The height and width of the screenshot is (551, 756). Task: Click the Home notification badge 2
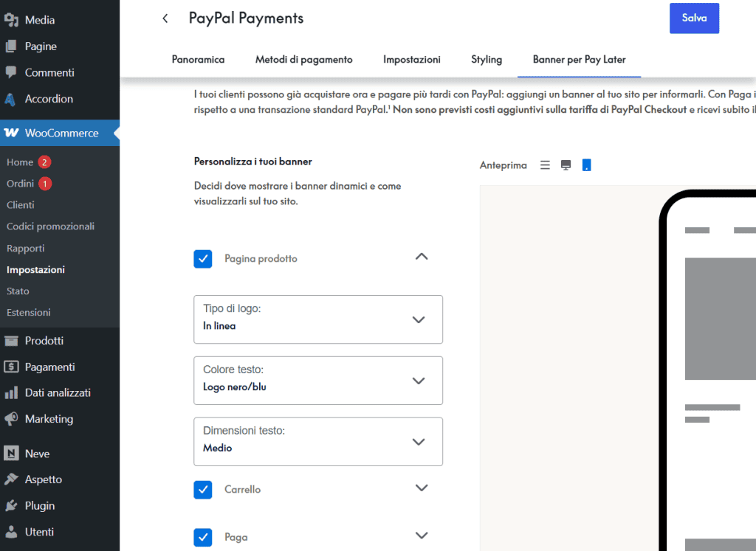[x=44, y=162]
